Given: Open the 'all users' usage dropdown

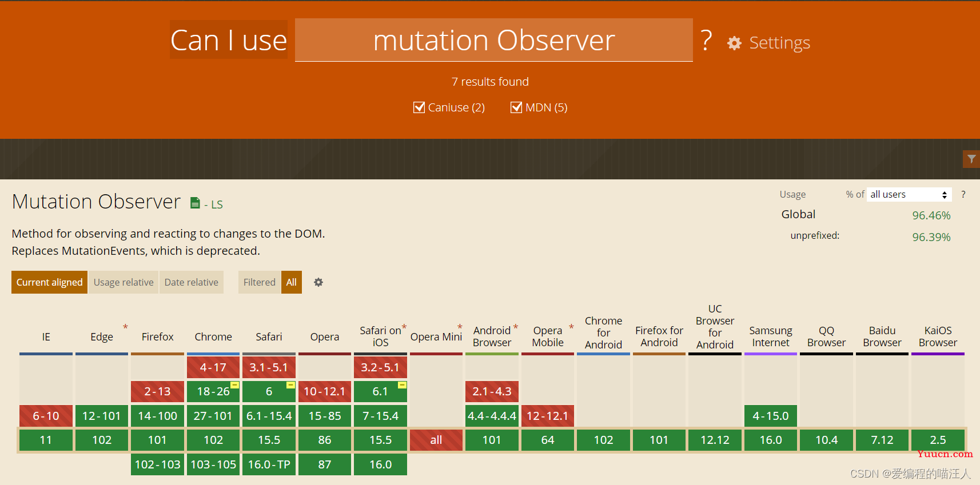Looking at the screenshot, I should [x=909, y=195].
